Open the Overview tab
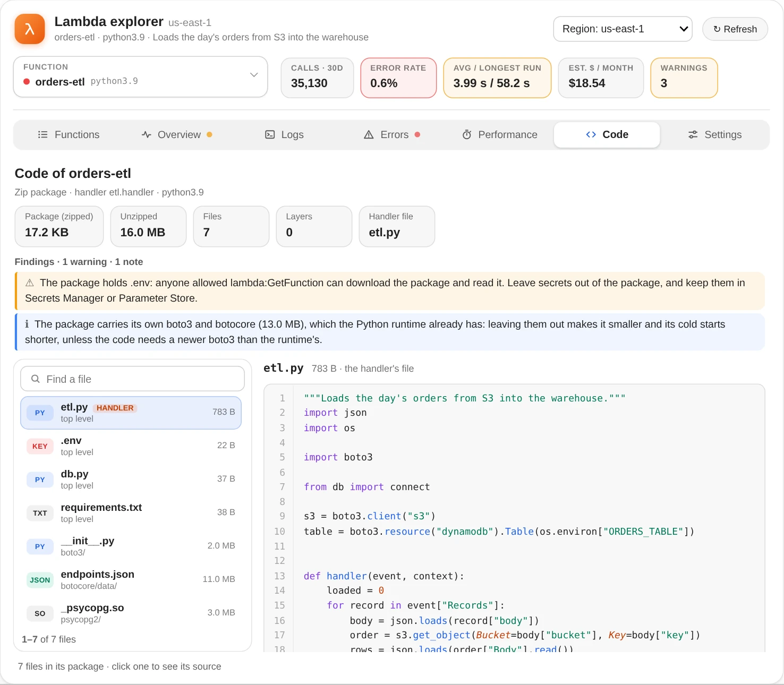 177,135
